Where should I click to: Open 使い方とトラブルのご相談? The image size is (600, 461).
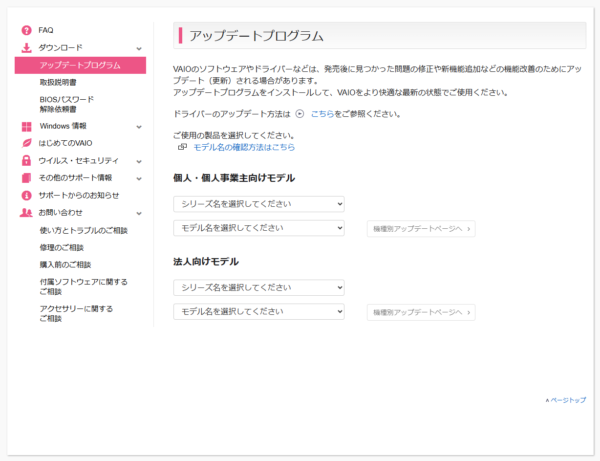(x=83, y=230)
